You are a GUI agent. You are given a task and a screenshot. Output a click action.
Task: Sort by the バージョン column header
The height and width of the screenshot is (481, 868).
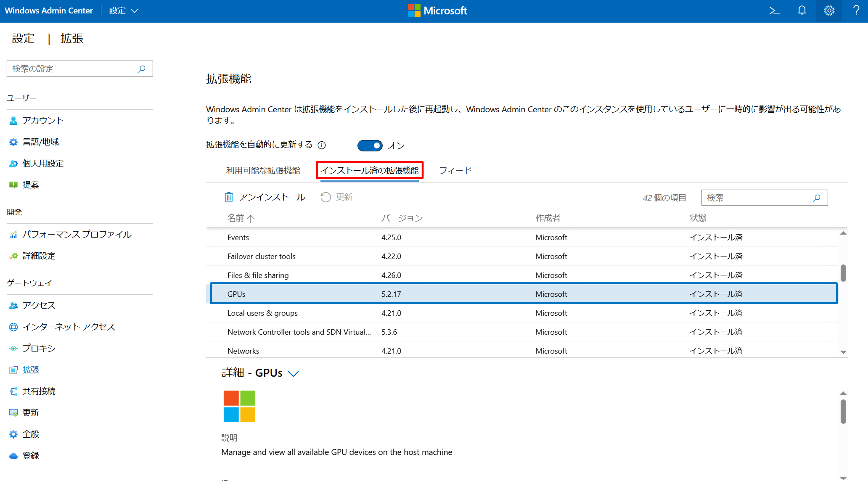click(402, 218)
